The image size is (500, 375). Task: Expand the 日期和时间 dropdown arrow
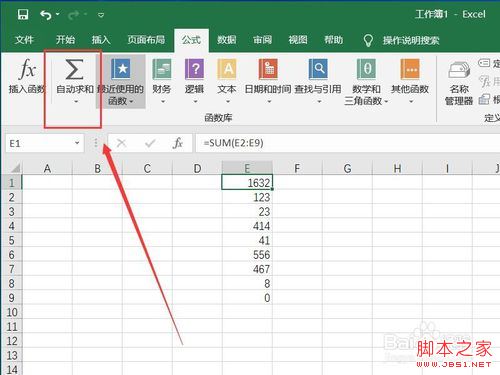click(x=269, y=101)
